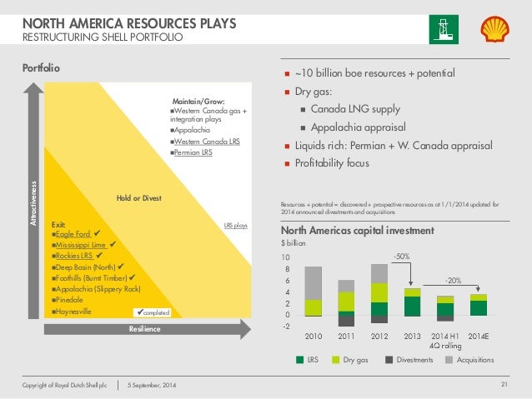Click Appalachia (Slippery Rock) entry
Viewport: 532px width, 399px height.
click(x=96, y=289)
